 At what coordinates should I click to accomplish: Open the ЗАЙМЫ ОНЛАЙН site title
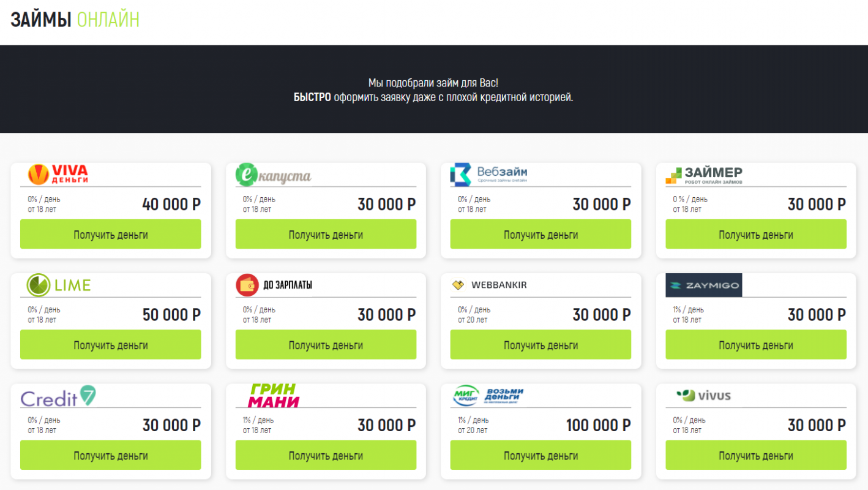click(75, 20)
